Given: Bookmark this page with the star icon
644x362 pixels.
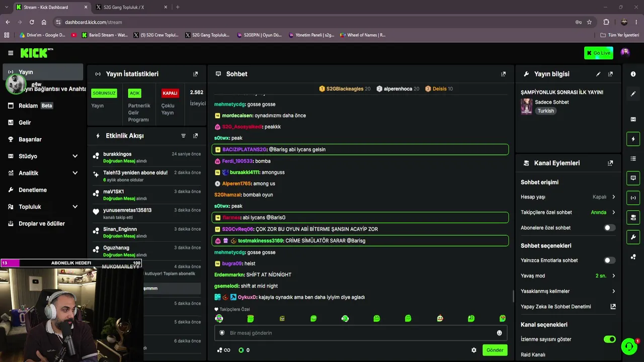Looking at the screenshot, I should pos(589,22).
